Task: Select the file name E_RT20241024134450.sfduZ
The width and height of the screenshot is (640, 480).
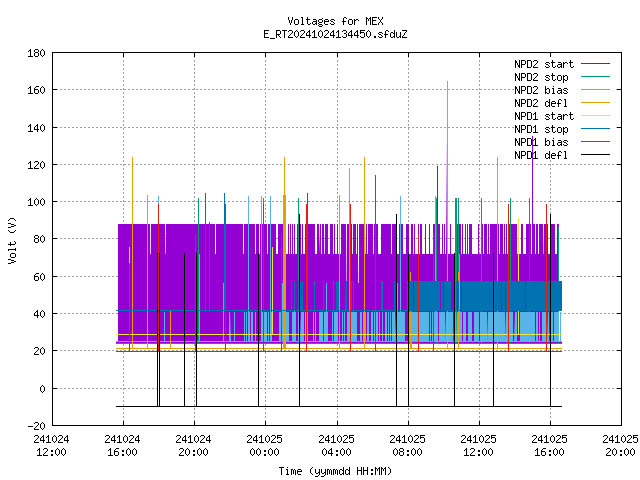Action: pos(335,34)
